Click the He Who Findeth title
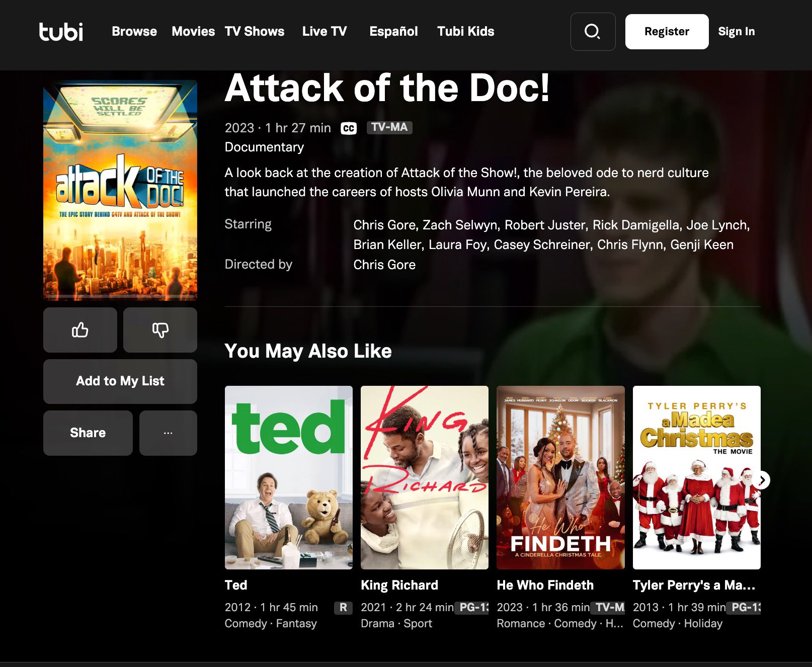Viewport: 812px width, 667px height. click(x=545, y=585)
